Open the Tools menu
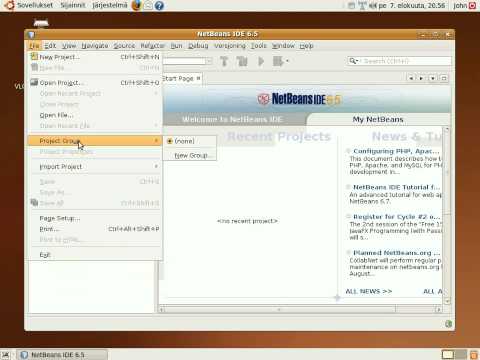This screenshot has height=360, width=480. coord(259,46)
